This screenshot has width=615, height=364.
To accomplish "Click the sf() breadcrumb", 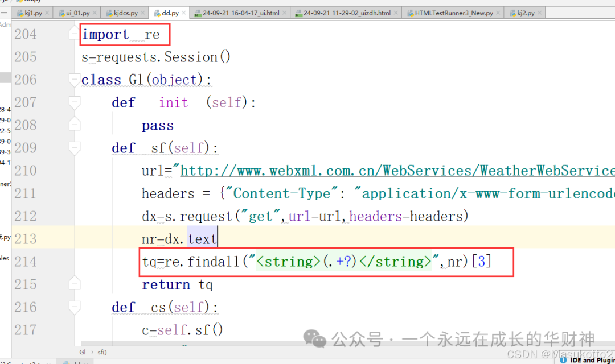I will (x=102, y=352).
